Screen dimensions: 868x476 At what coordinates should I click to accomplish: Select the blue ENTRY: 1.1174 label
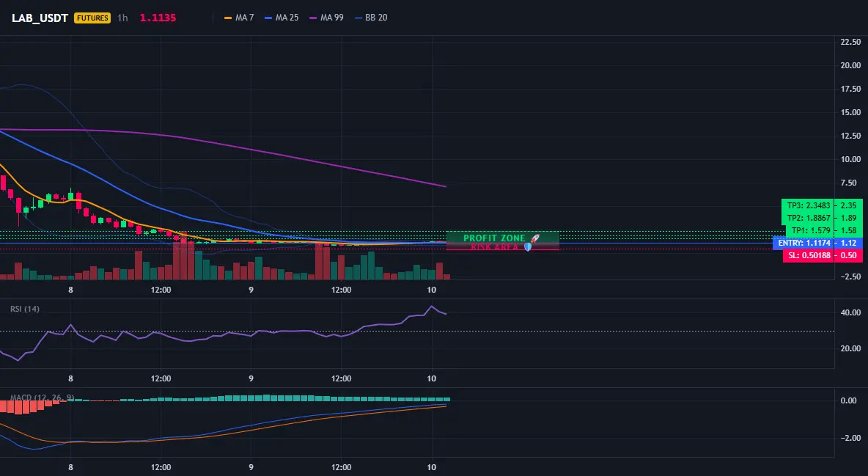tap(817, 243)
